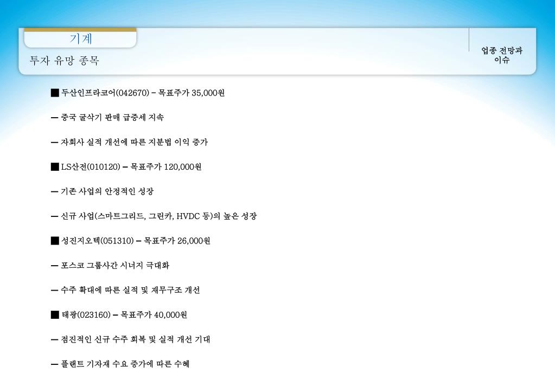Click the 기계 tab label
Screen dimensions: 555x392
point(81,38)
